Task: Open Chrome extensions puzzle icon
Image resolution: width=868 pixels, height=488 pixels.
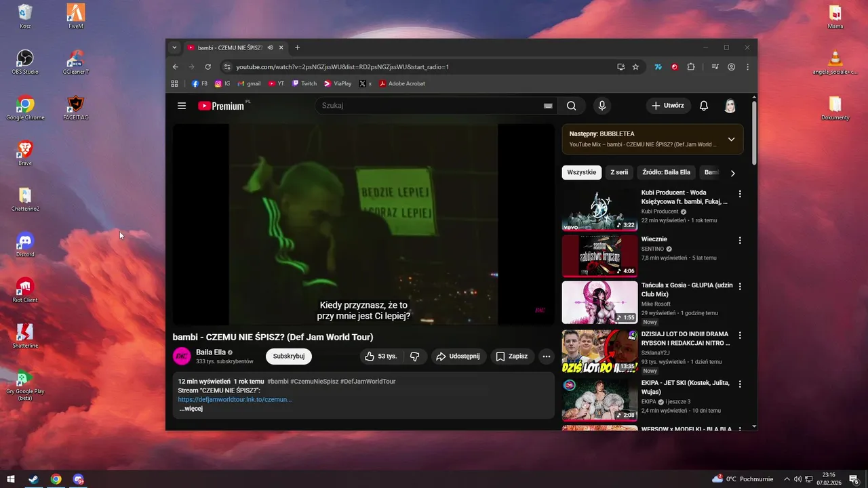Action: click(691, 67)
